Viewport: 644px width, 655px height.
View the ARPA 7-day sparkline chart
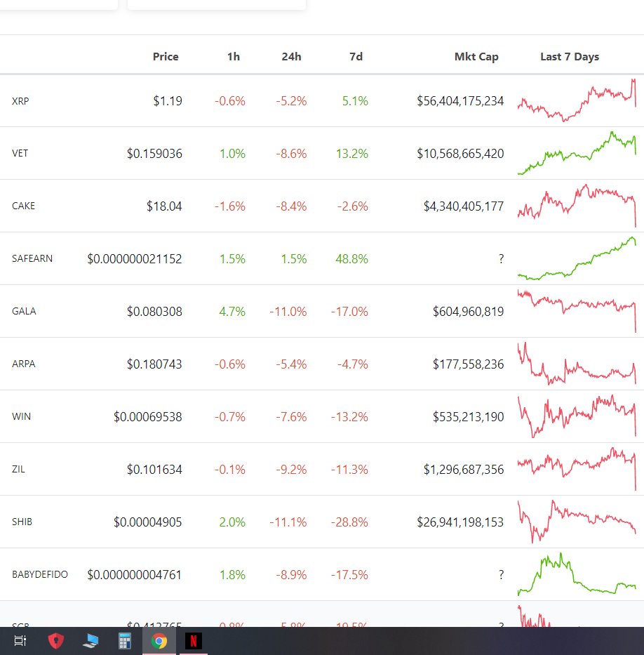coord(577,364)
